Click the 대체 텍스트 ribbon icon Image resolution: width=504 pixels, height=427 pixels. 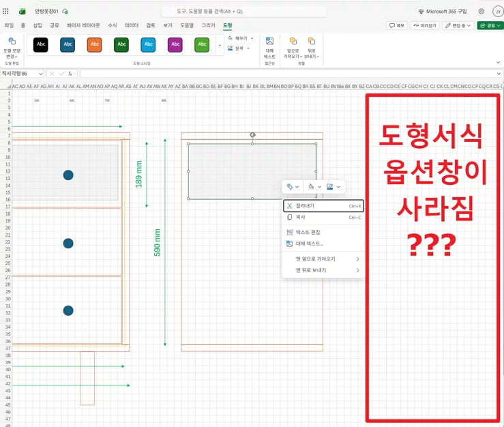click(269, 41)
